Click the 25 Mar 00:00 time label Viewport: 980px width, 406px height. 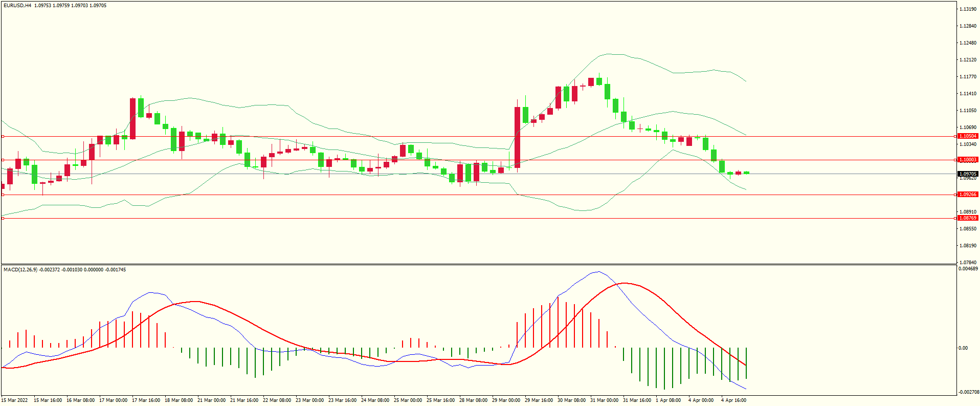pyautogui.click(x=408, y=400)
